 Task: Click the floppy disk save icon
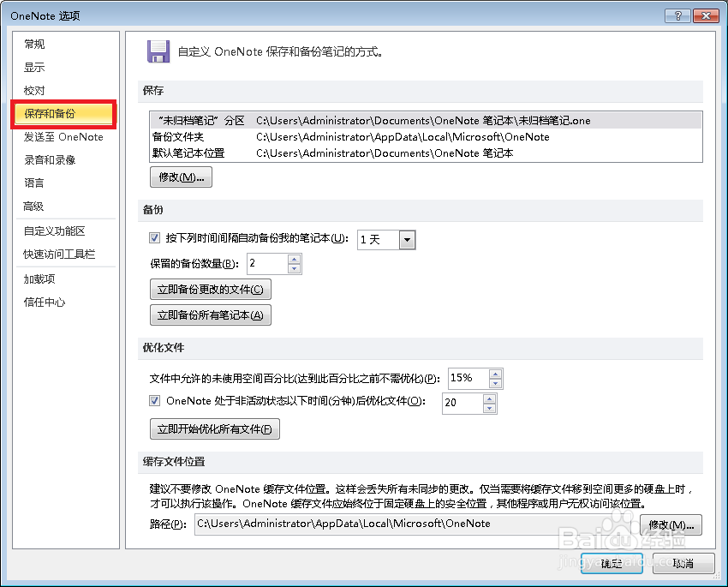[158, 51]
